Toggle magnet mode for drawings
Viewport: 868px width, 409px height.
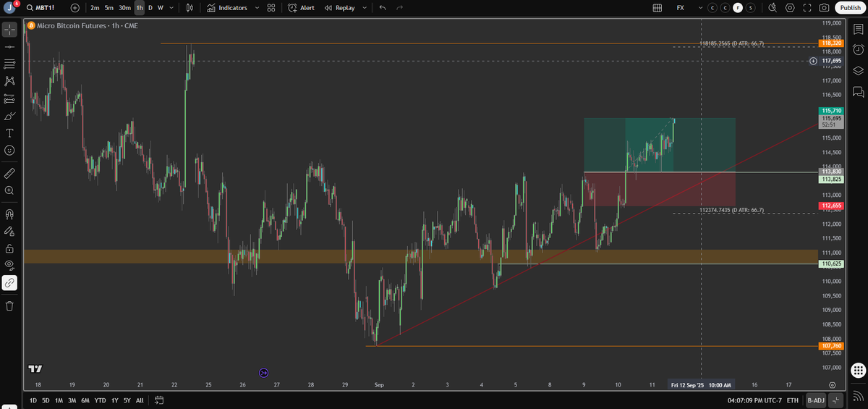pos(9,214)
